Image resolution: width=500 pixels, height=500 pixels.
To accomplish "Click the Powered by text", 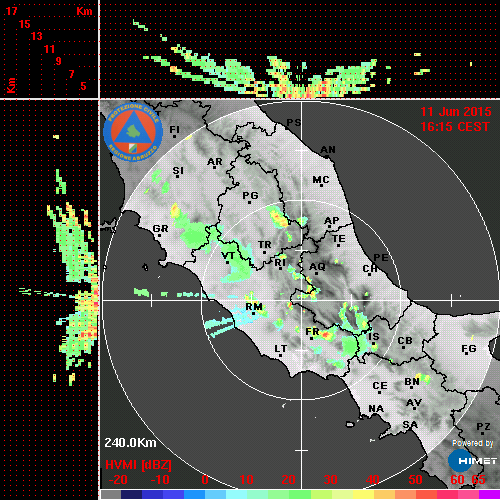I will (x=473, y=443).
